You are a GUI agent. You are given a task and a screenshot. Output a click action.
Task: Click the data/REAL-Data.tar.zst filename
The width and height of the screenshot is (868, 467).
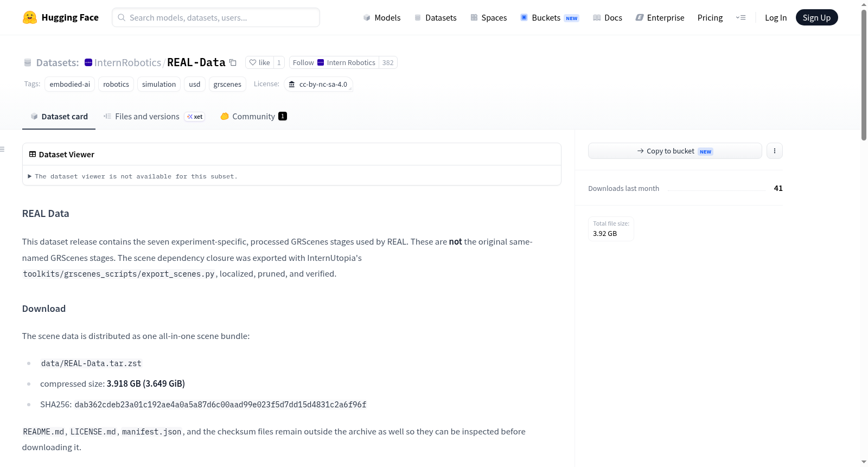pyautogui.click(x=91, y=363)
